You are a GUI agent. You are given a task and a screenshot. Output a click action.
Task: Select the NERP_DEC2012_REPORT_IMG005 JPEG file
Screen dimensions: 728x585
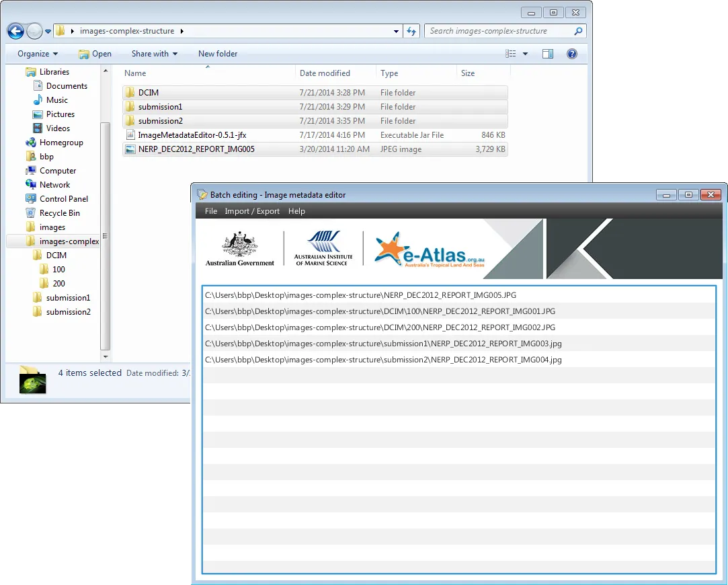315,149
